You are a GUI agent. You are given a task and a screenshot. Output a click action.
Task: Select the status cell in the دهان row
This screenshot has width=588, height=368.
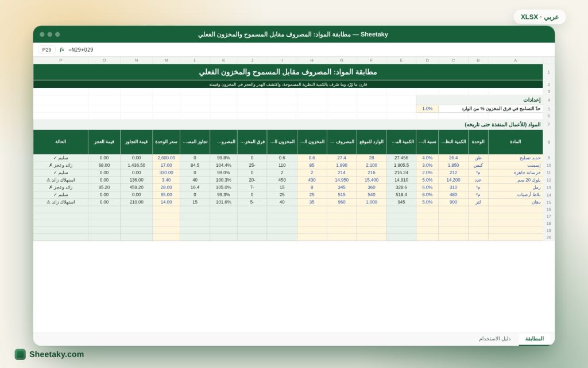(x=61, y=202)
